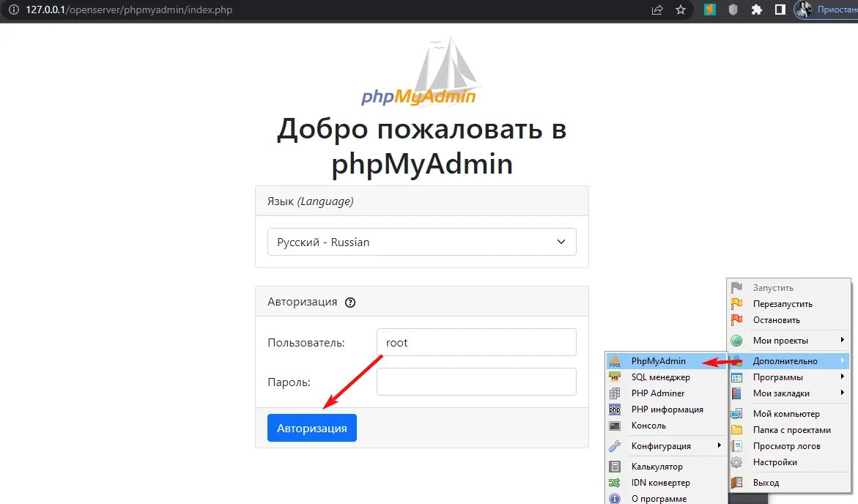Open Консоль menu entry
Screen dimensions: 858x504
666,426
